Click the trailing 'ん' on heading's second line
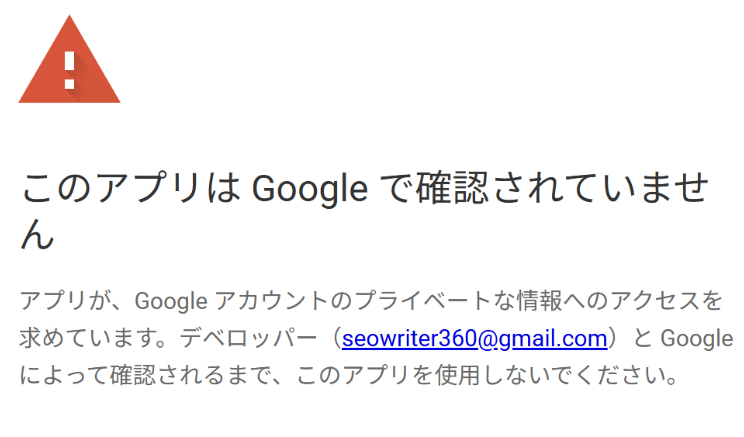Image resolution: width=744 pixels, height=437 pixels. click(37, 234)
